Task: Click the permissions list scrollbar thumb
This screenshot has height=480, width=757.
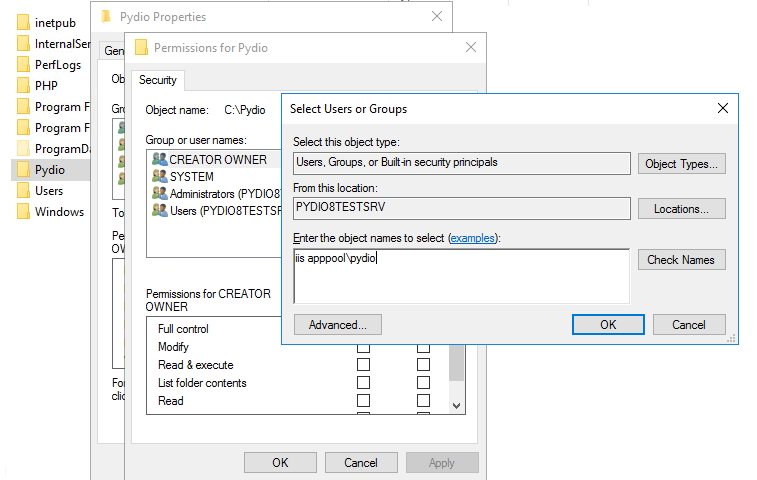Action: coord(456,362)
